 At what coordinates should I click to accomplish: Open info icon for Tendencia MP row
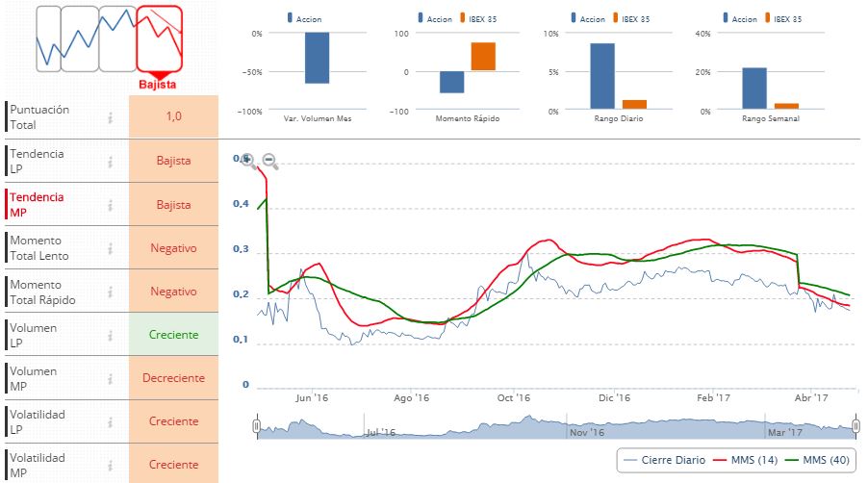111,205
